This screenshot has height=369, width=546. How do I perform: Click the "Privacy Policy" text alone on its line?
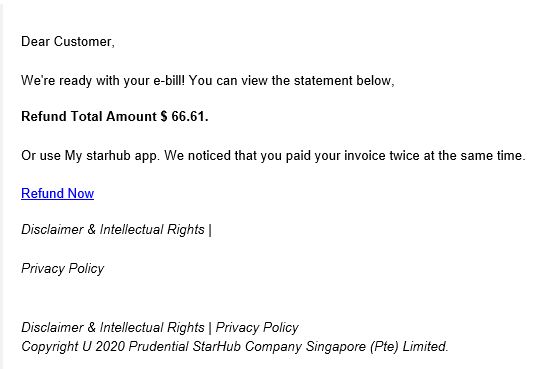pos(63,268)
